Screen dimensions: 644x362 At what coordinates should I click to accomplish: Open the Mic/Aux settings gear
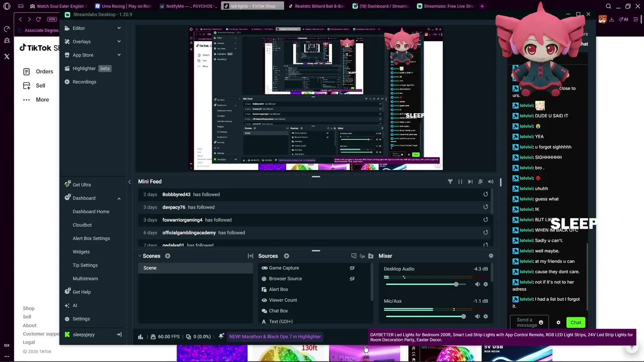point(486,316)
